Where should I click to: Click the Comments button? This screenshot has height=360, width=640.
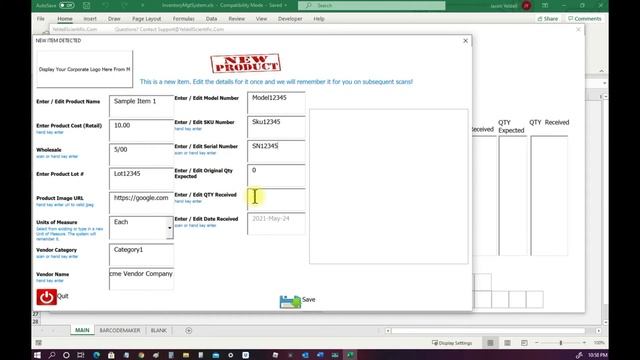tap(584, 19)
